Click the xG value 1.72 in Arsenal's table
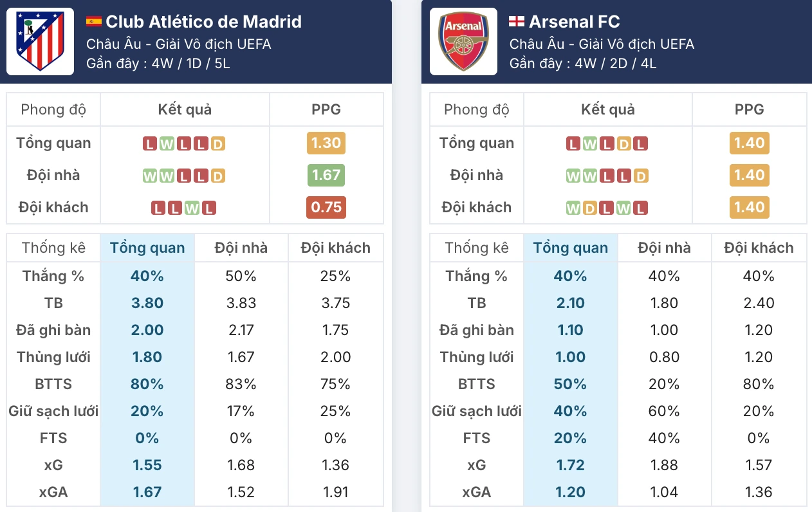812x512 pixels. click(570, 465)
